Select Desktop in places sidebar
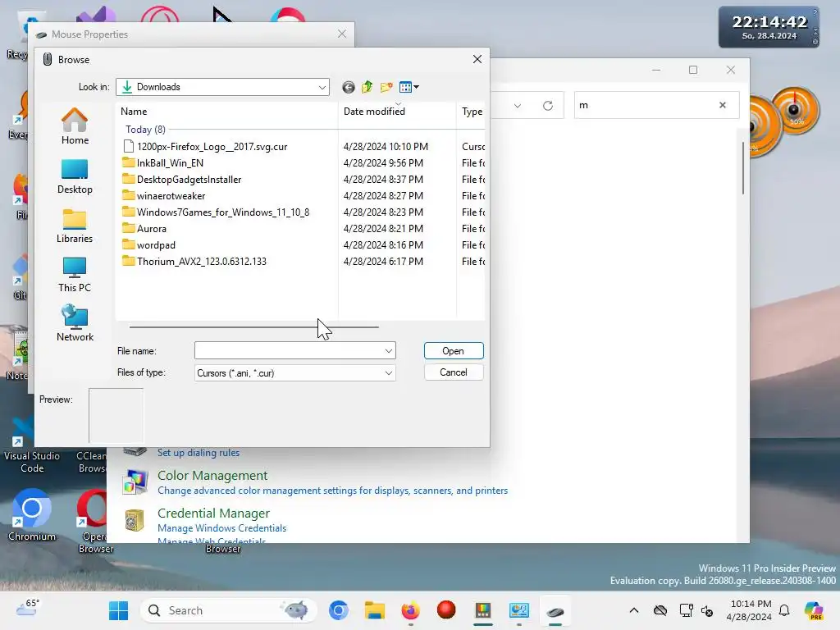840x630 pixels. point(75,177)
